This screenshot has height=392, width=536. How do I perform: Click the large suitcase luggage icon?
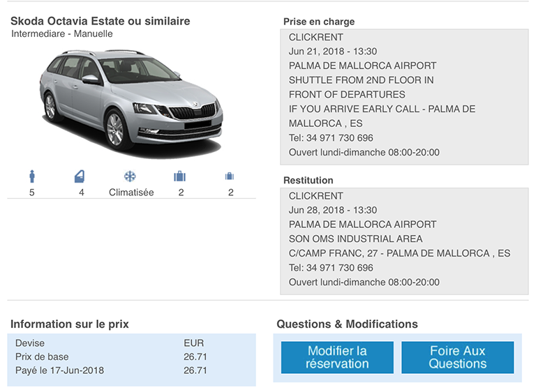(179, 176)
